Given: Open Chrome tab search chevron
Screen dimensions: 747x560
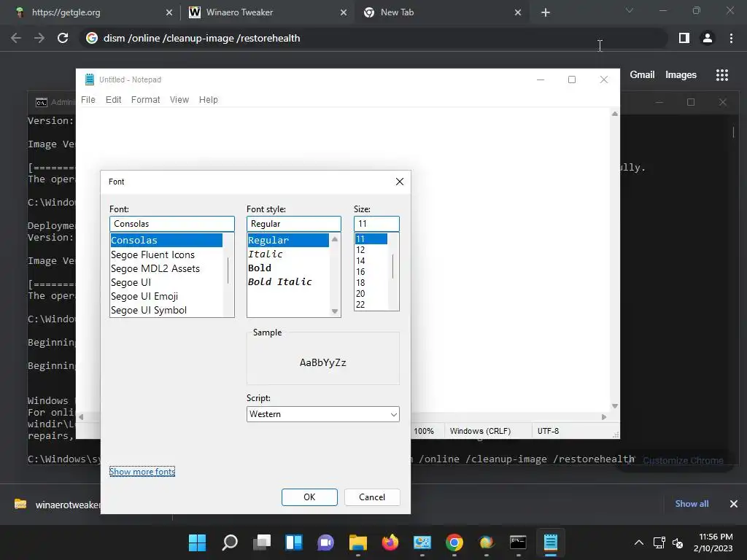Looking at the screenshot, I should 630,10.
